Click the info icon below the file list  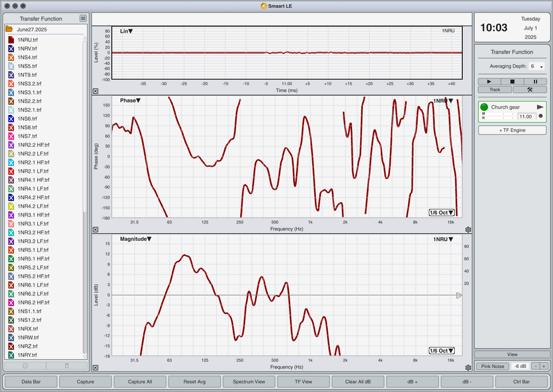point(25,366)
